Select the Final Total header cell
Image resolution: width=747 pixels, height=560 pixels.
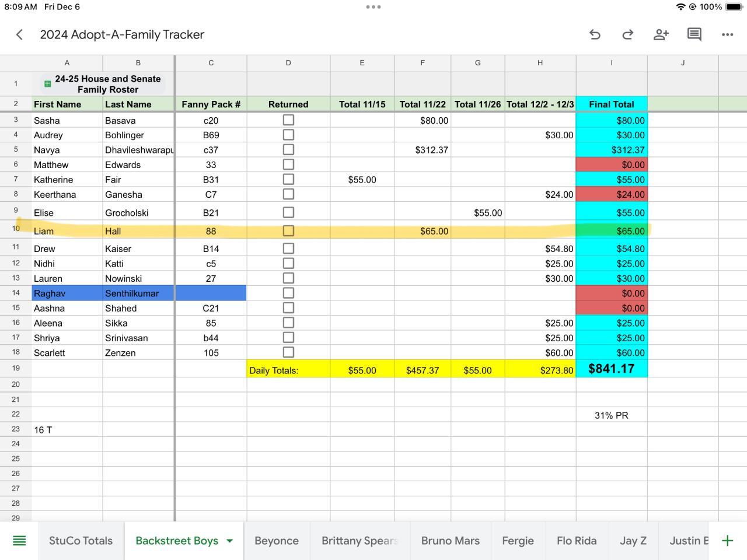612,104
